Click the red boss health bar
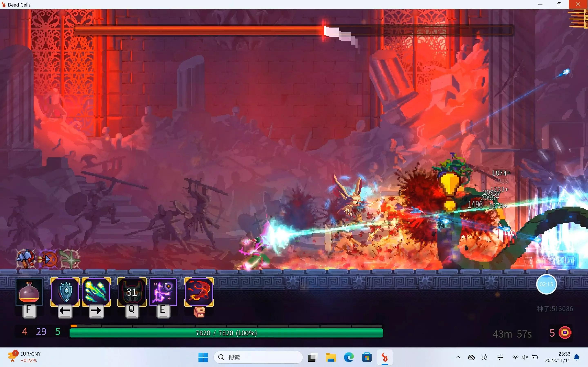Viewport: 588px width, 367px height. point(199,31)
